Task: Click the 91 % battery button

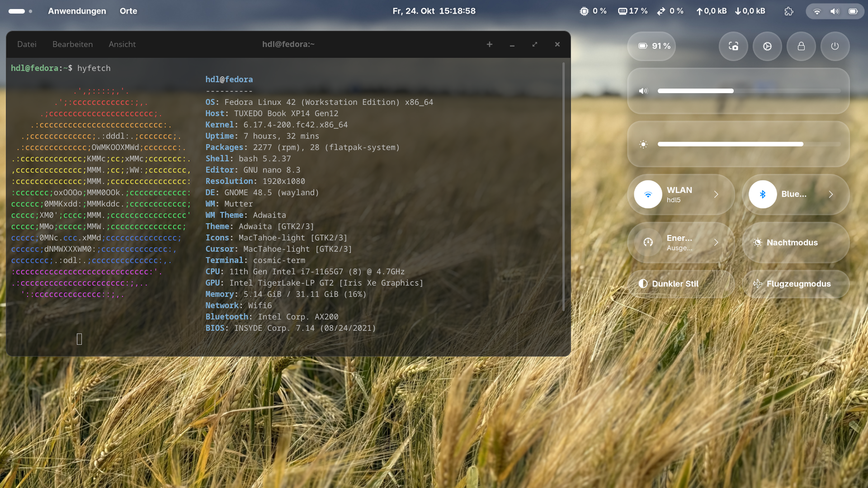Action: tap(651, 46)
